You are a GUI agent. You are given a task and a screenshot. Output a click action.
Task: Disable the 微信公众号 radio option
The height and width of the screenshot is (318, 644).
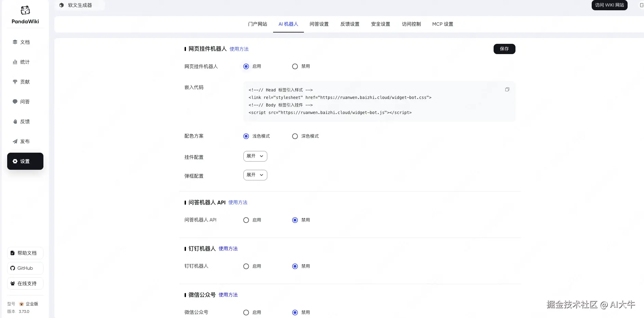tap(295, 313)
